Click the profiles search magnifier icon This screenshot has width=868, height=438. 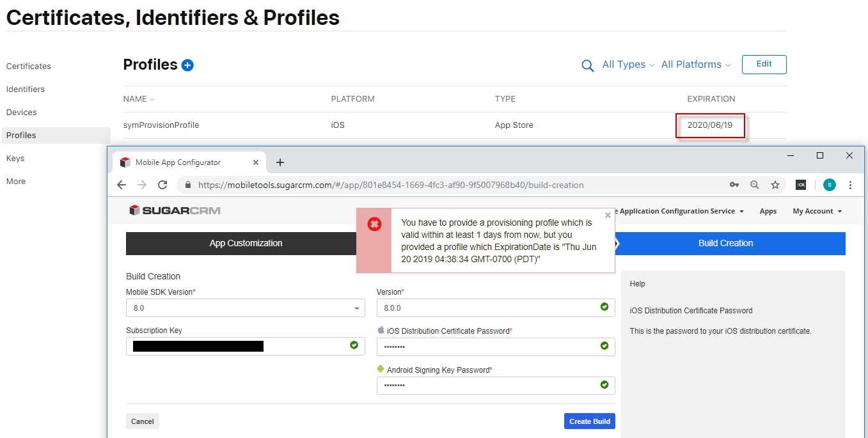click(x=587, y=65)
